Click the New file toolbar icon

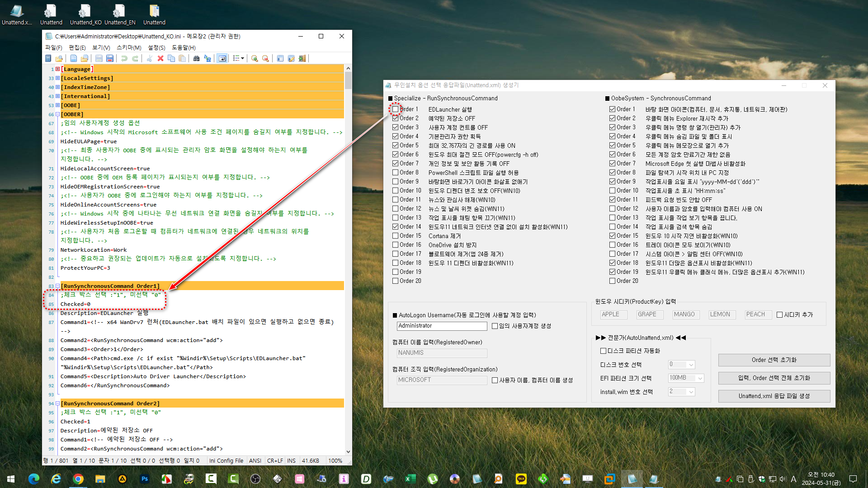pyautogui.click(x=74, y=58)
